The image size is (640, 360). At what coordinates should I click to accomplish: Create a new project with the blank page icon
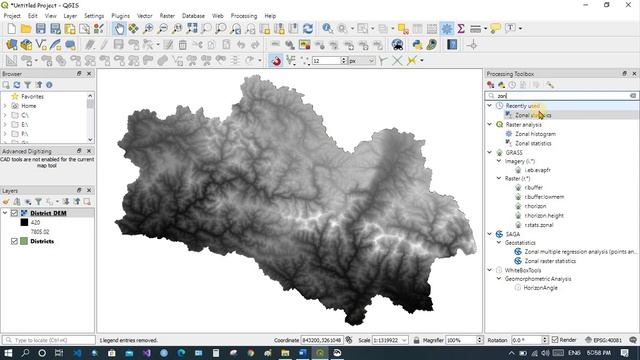click(x=11, y=29)
